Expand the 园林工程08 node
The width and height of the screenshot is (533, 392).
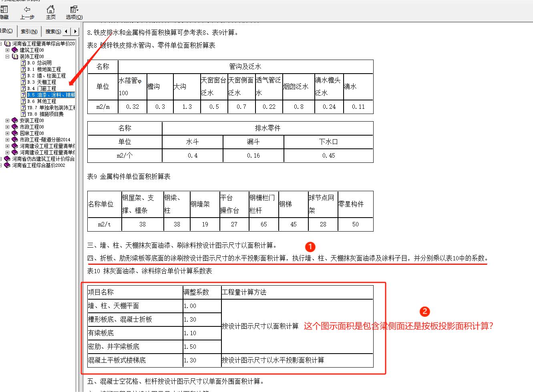pos(8,133)
